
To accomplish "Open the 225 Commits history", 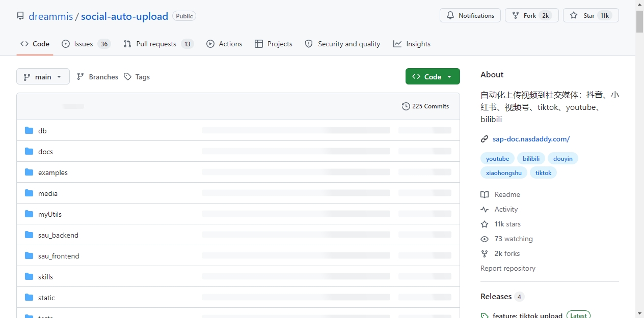I will tap(425, 106).
